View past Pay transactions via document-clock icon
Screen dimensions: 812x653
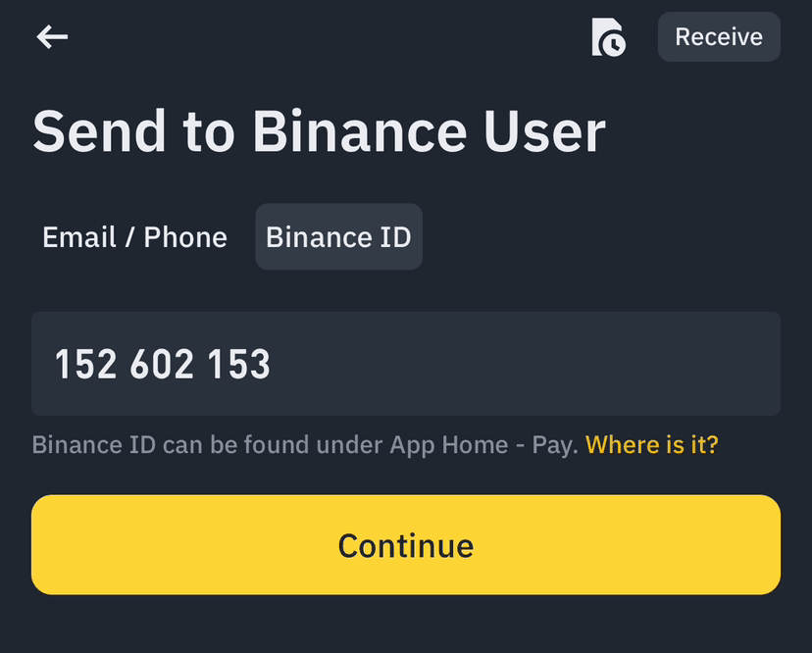pos(608,37)
